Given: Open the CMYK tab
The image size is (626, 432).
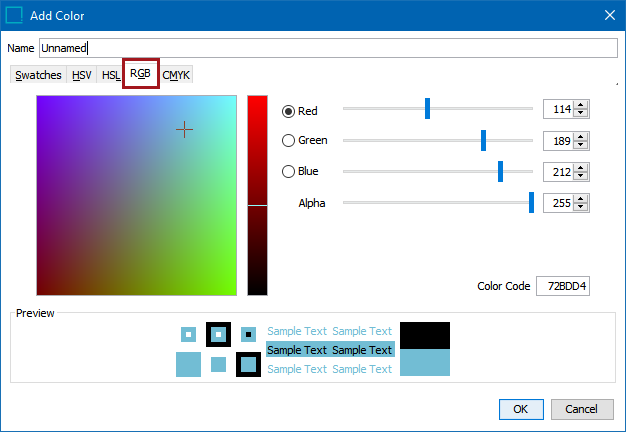Looking at the screenshot, I should tap(176, 76).
